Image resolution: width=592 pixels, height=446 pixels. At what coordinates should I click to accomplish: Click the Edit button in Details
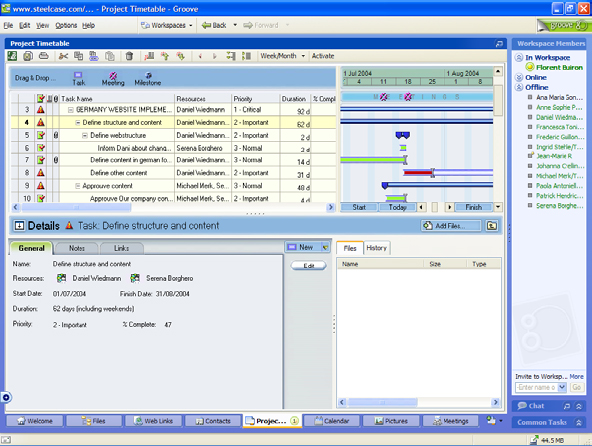308,265
